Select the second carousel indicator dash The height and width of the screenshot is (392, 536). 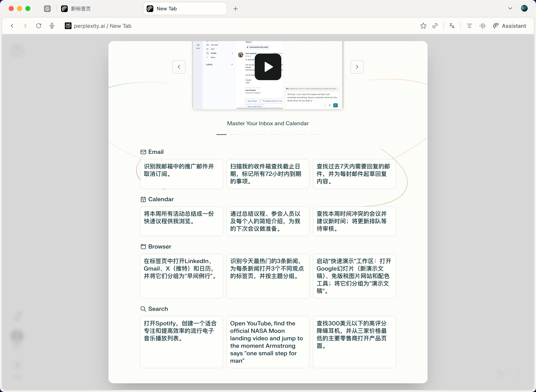[x=235, y=134]
